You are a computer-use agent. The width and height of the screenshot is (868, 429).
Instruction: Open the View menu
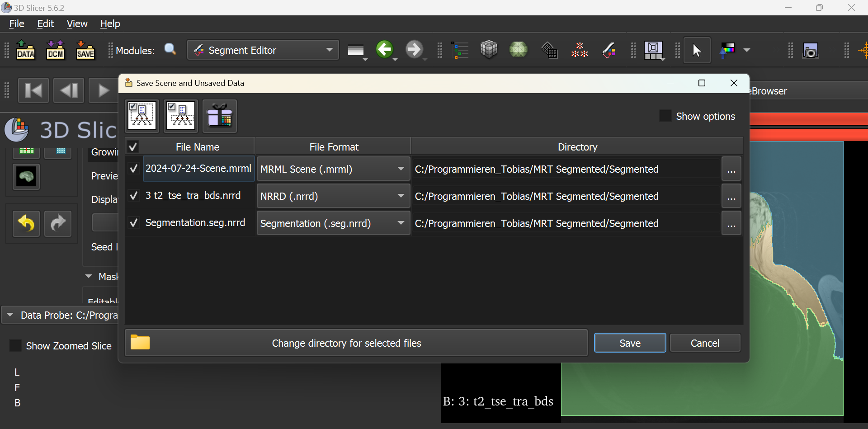point(77,24)
